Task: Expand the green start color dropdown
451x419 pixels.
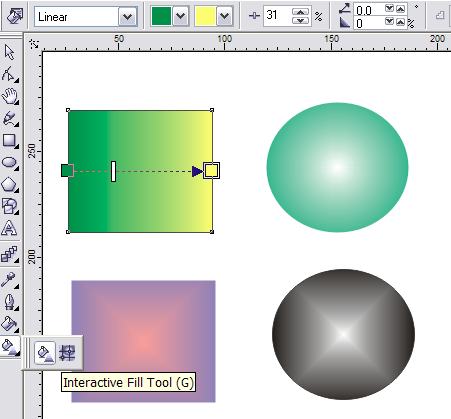Action: click(x=180, y=16)
